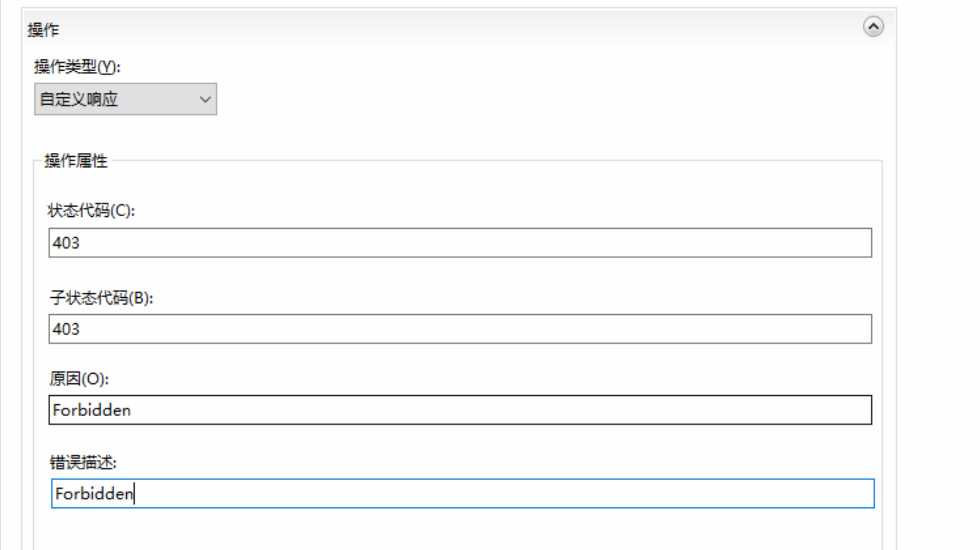Collapse the 操作 section using chevron icon
The height and width of the screenshot is (550, 980).
click(873, 27)
